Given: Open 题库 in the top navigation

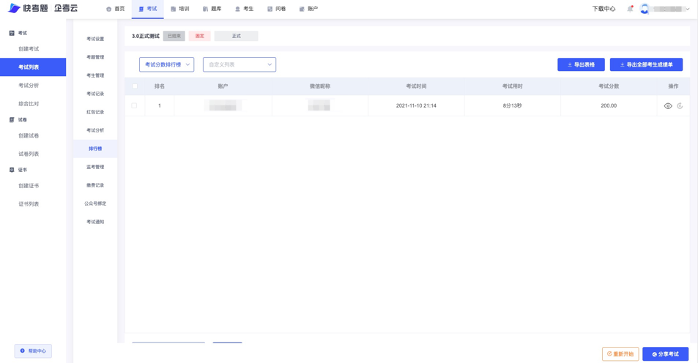Looking at the screenshot, I should coord(212,9).
